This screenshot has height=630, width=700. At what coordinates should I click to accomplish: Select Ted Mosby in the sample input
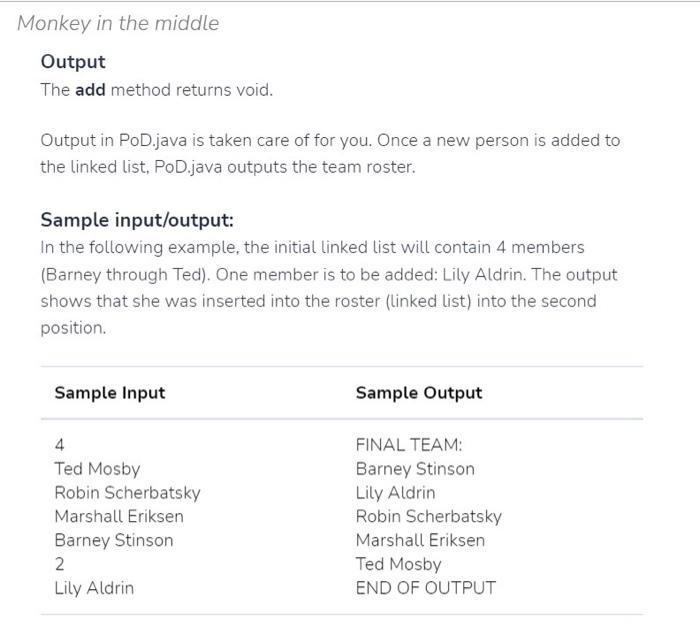pyautogui.click(x=97, y=469)
